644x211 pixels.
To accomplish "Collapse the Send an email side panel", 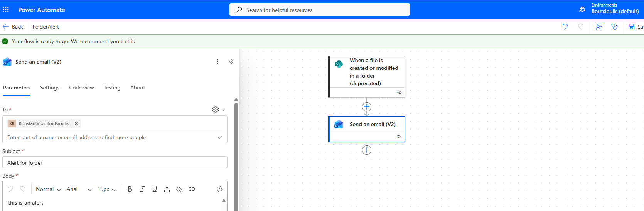I will pyautogui.click(x=231, y=62).
